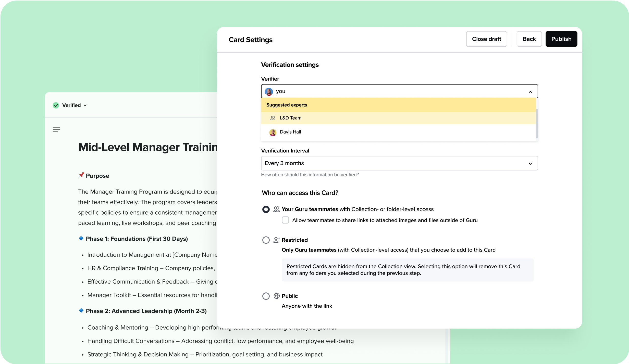Click the globe icon next to Public

pyautogui.click(x=277, y=296)
